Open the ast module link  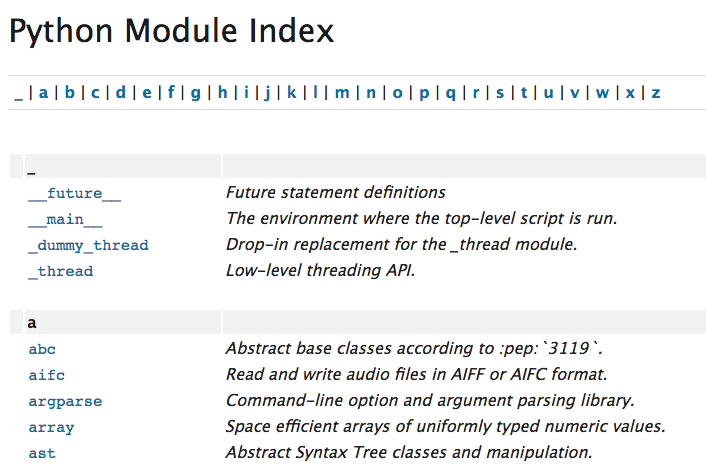click(x=42, y=453)
